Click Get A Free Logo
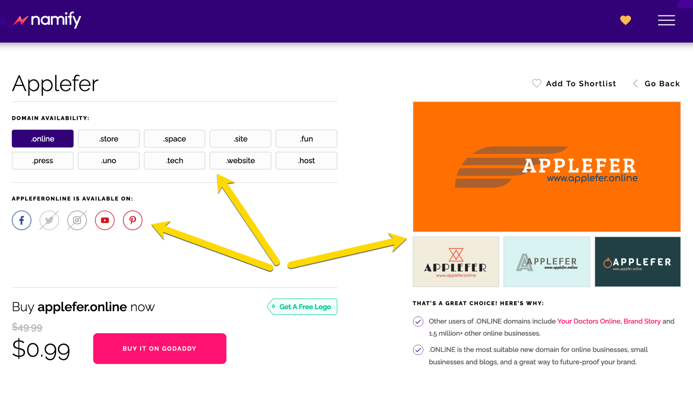 click(x=303, y=307)
